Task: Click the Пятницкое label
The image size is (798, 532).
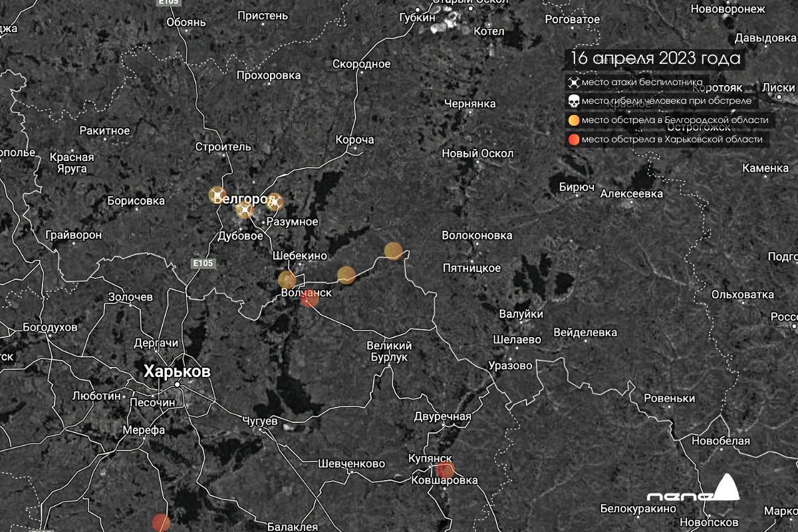Action: pyautogui.click(x=471, y=268)
